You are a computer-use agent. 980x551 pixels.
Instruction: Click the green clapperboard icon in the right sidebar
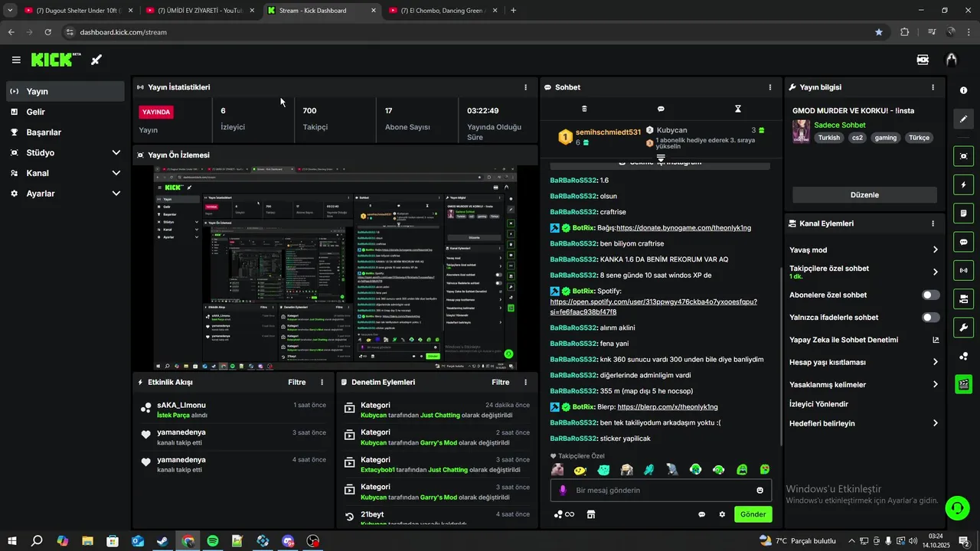click(963, 384)
